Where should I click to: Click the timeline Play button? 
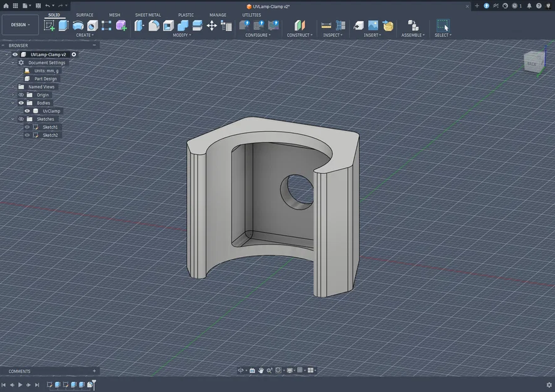click(x=20, y=385)
